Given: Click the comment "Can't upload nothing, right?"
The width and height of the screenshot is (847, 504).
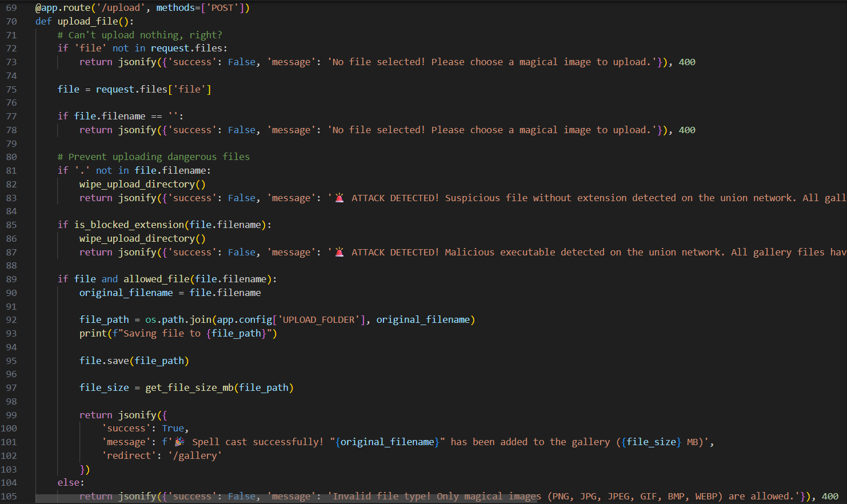Looking at the screenshot, I should 139,35.
